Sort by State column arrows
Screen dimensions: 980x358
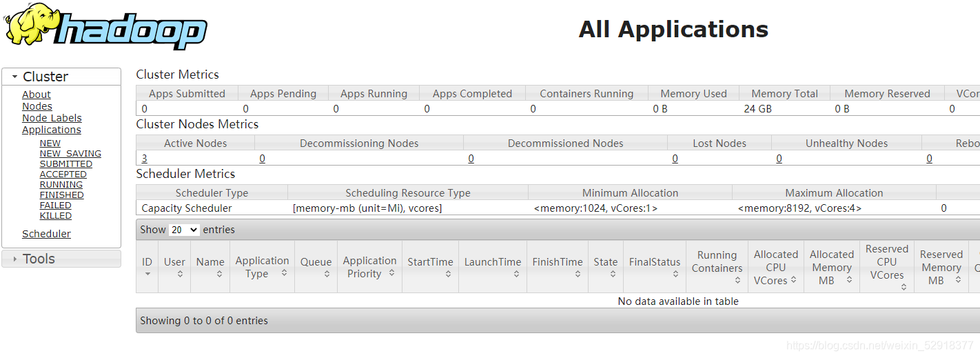coord(613,274)
